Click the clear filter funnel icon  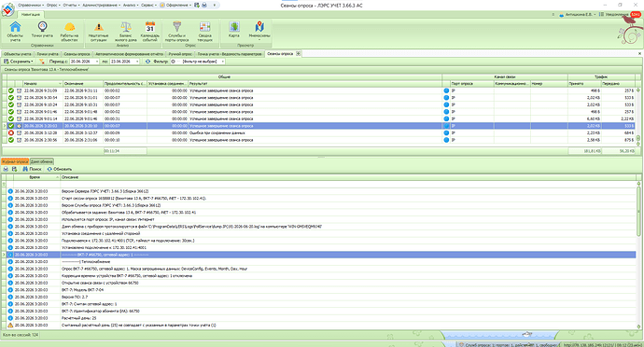(x=41, y=62)
